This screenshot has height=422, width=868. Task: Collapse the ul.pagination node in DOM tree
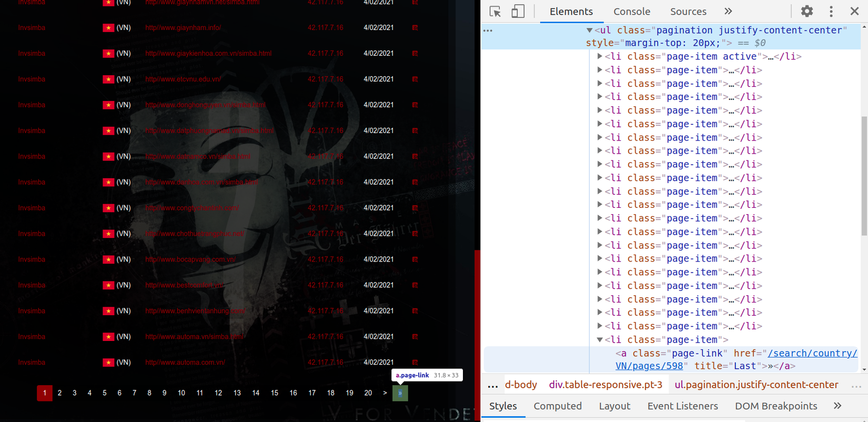click(589, 31)
